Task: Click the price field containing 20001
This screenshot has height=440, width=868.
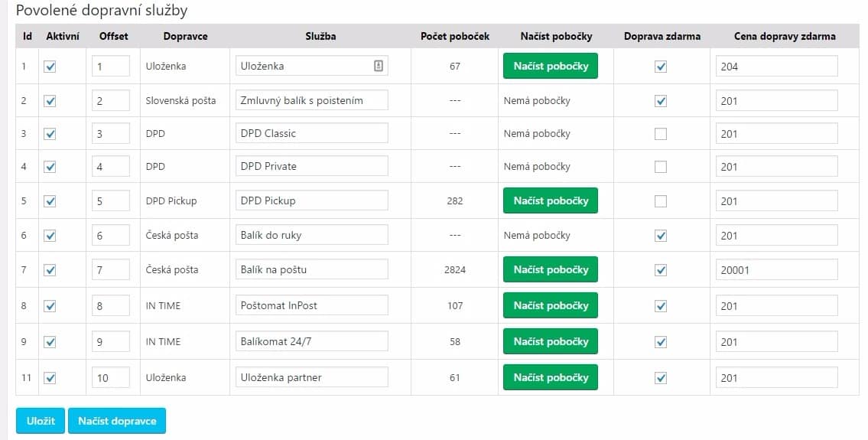Action: (776, 270)
